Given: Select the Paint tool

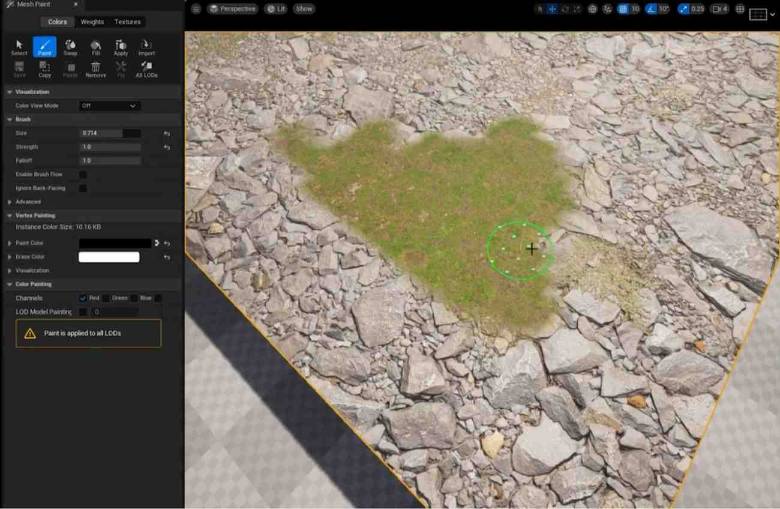Looking at the screenshot, I should pos(45,47).
